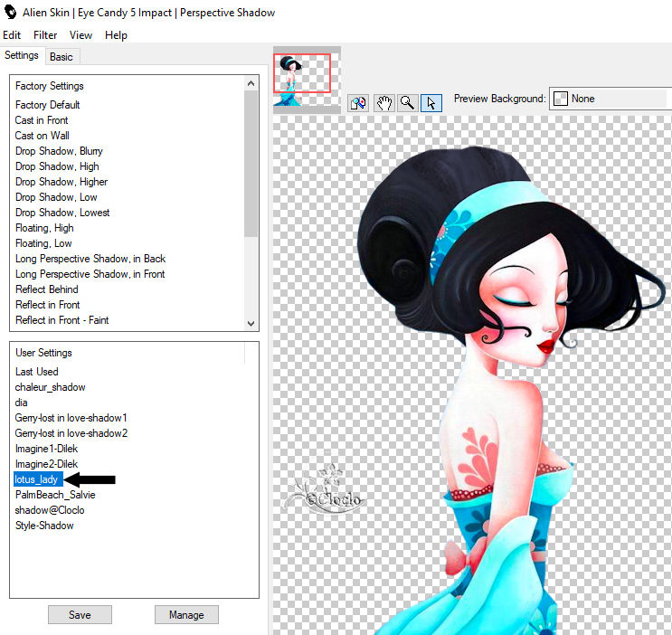Select the Pan hand tool

(x=383, y=103)
